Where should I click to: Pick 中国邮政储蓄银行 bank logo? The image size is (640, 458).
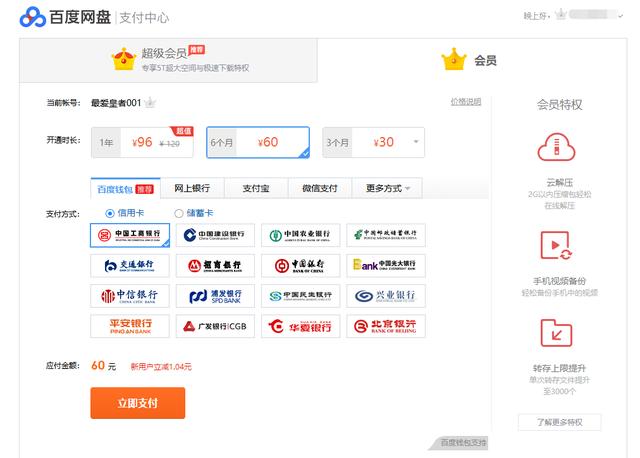386,235
